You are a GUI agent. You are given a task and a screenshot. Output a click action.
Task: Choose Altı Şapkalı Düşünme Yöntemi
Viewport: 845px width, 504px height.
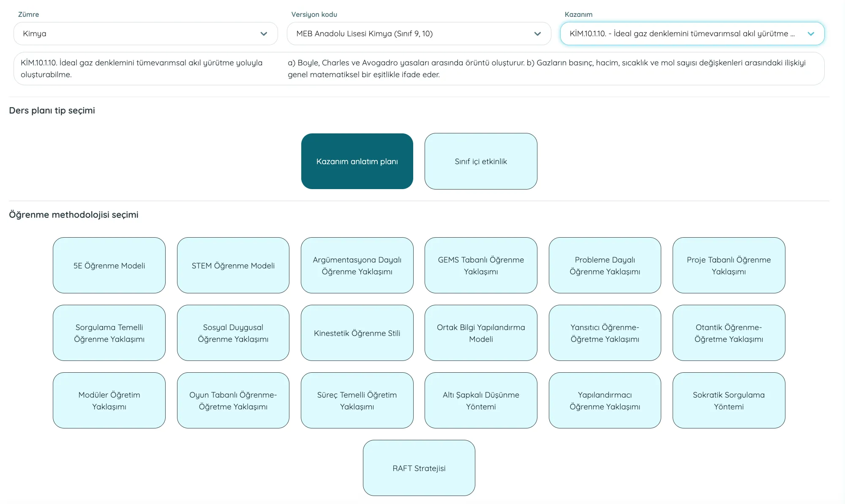481,401
